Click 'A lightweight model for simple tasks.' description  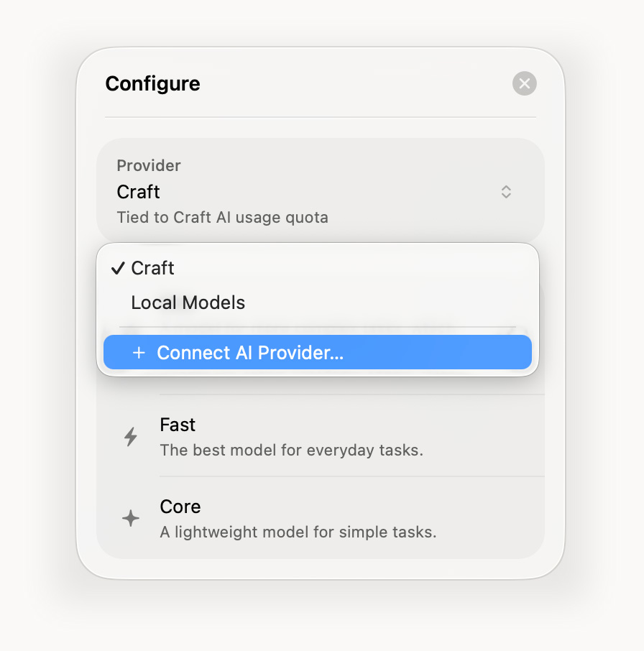[298, 532]
